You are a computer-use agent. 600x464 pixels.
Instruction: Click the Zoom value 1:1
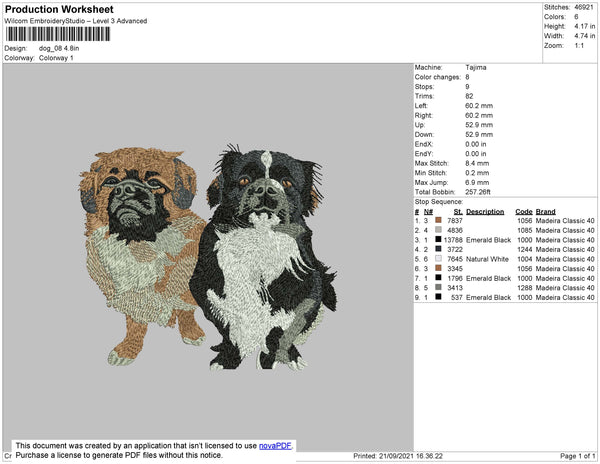[x=579, y=46]
